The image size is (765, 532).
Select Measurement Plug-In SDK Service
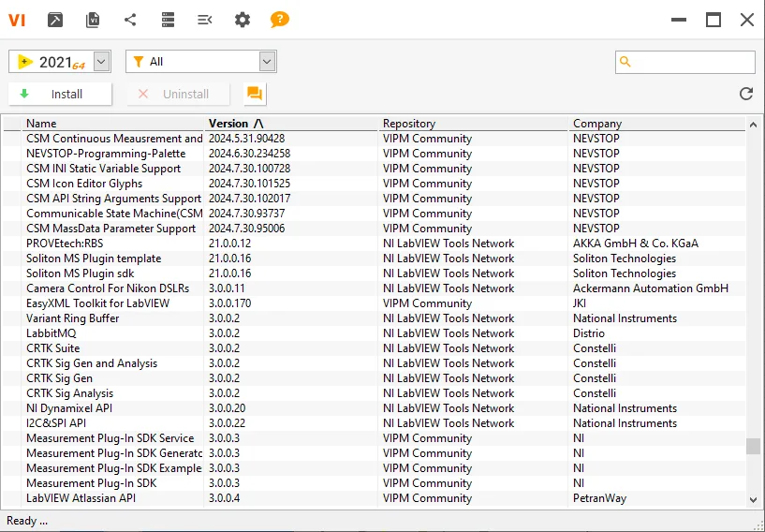(375, 438)
